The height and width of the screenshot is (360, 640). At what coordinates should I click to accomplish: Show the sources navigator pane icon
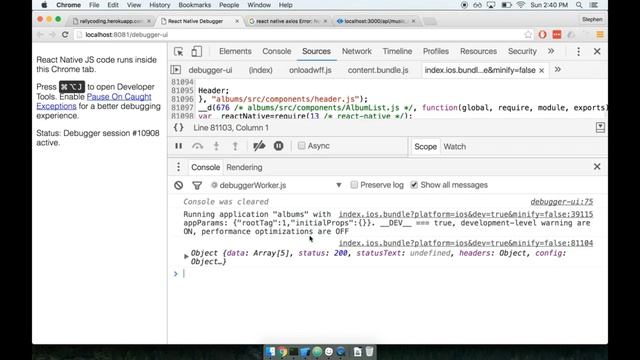(x=176, y=70)
